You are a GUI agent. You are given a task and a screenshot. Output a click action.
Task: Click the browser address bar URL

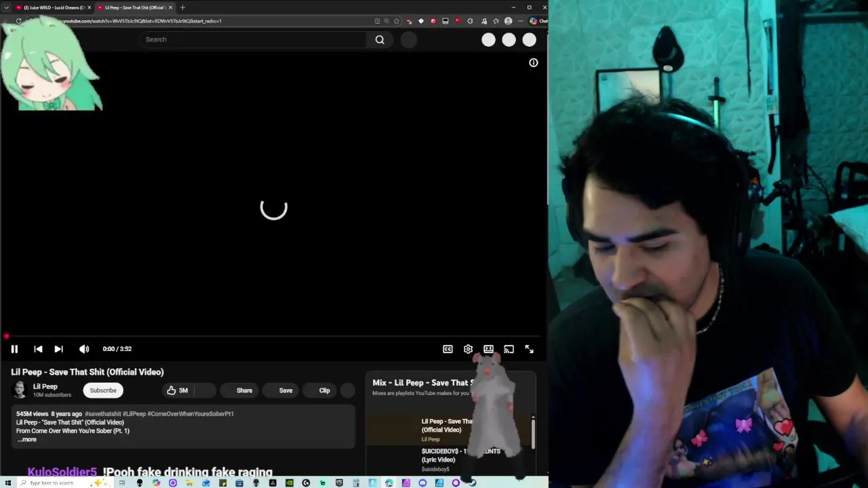click(142, 21)
